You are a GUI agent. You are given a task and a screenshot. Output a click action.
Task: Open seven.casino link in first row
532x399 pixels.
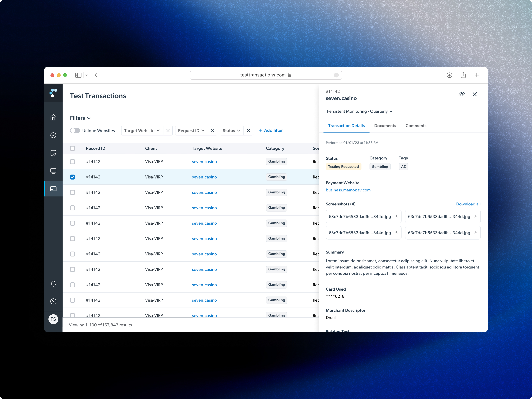coord(204,162)
